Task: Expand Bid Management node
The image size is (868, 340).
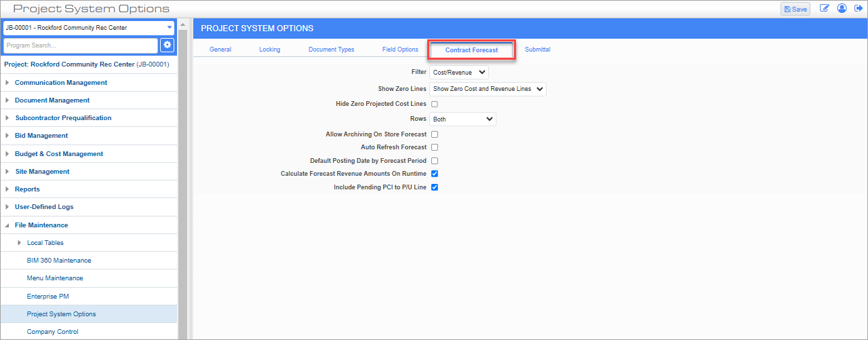Action: point(7,136)
